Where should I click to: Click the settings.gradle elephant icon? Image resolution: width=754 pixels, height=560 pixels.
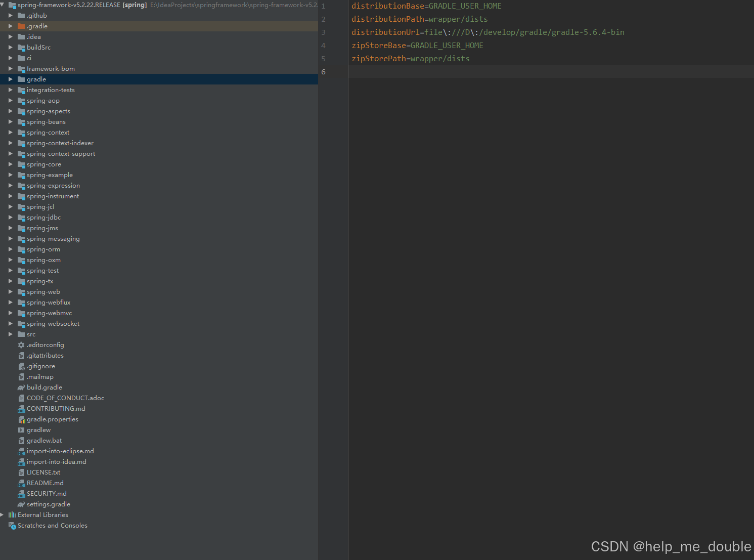click(x=21, y=504)
